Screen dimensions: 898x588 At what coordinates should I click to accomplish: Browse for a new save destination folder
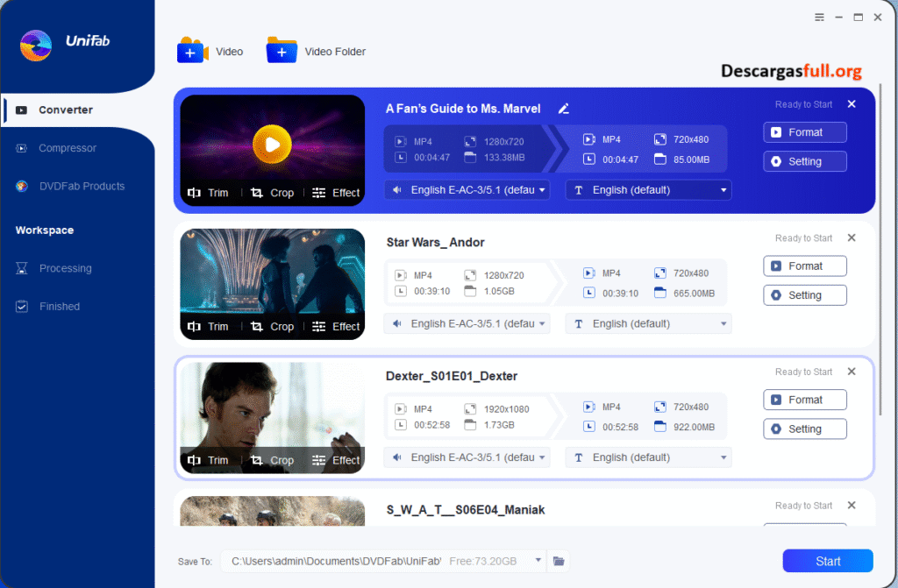559,561
